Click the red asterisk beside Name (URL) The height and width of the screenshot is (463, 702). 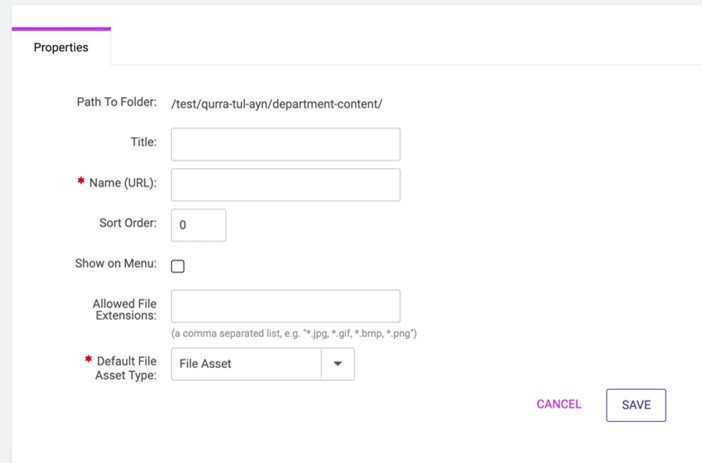81,180
